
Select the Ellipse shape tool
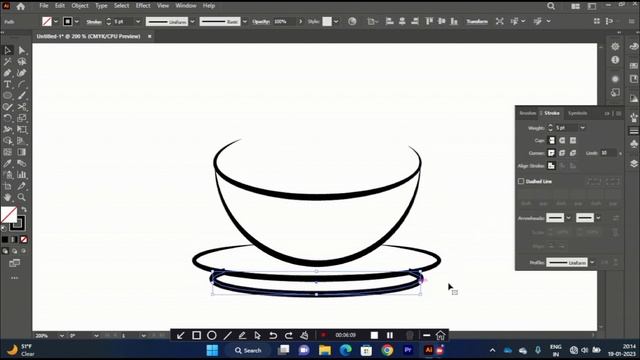click(x=7, y=96)
